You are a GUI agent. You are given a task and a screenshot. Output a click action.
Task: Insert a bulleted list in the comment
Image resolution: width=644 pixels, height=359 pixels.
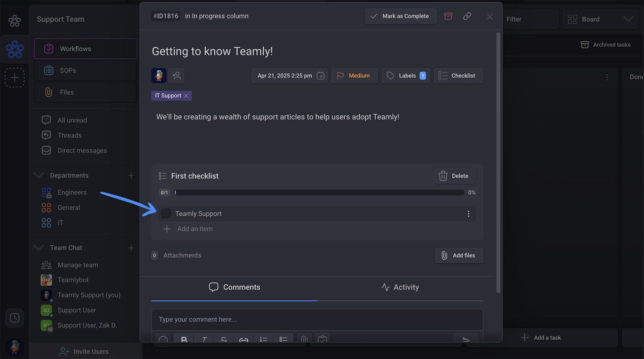click(x=283, y=339)
